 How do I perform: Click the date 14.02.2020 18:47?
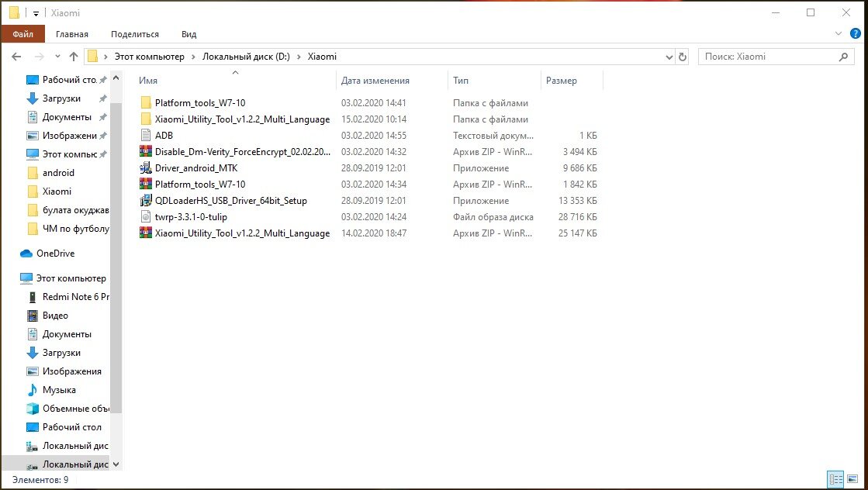374,233
